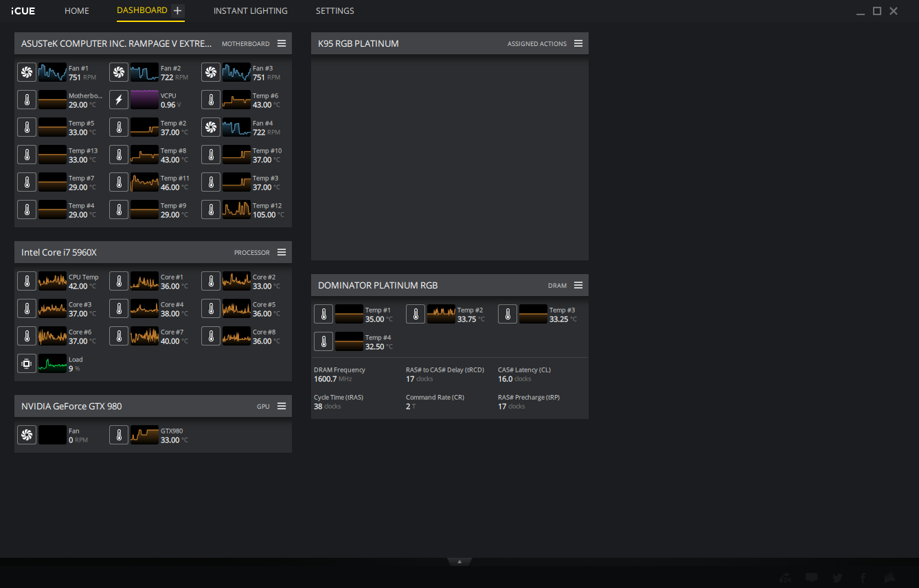Click the CPU Temp thermometer icon
919x588 pixels.
point(27,281)
